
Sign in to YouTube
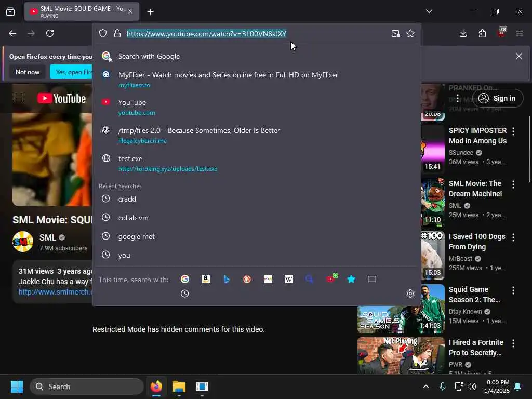tap(497, 98)
